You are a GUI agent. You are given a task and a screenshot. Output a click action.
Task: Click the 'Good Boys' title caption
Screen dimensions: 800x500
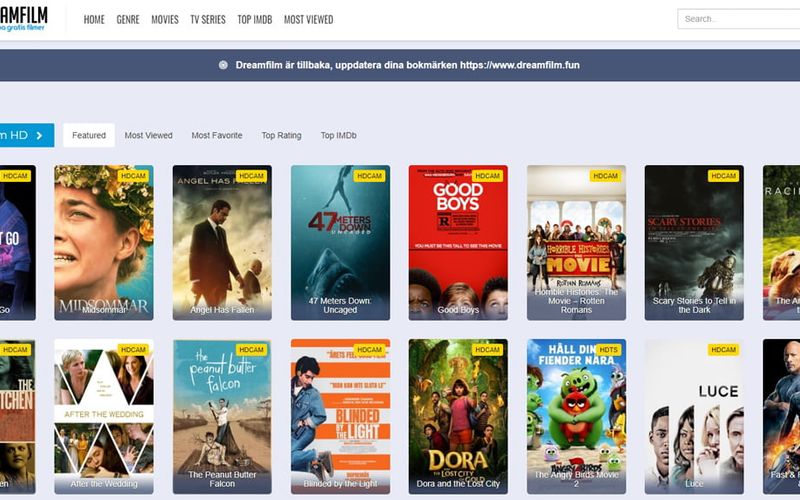coord(458,310)
